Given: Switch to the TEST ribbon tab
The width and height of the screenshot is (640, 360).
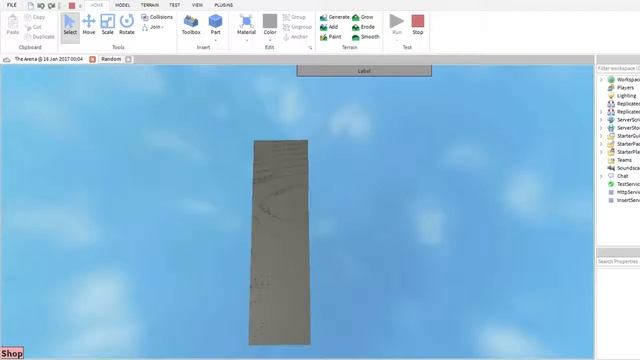Looking at the screenshot, I should pyautogui.click(x=174, y=5).
